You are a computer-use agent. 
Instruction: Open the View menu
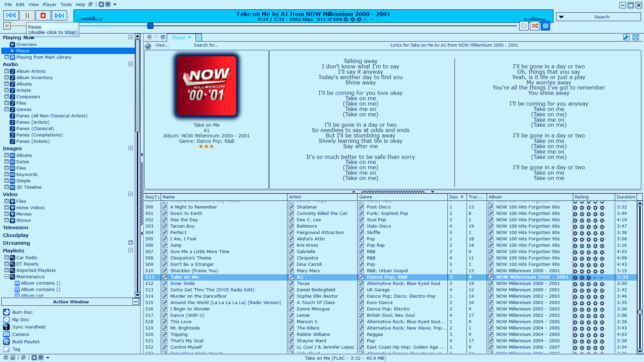coord(34,4)
